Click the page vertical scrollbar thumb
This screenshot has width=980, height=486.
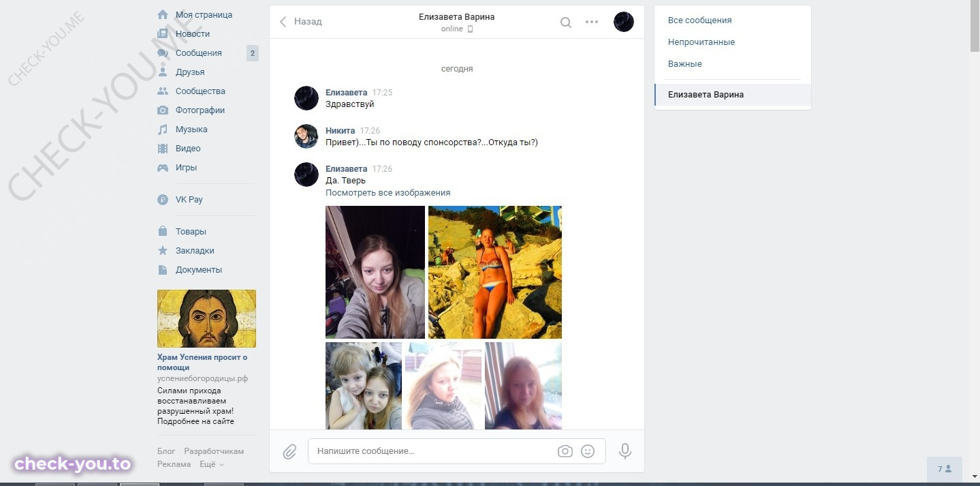coord(975,27)
